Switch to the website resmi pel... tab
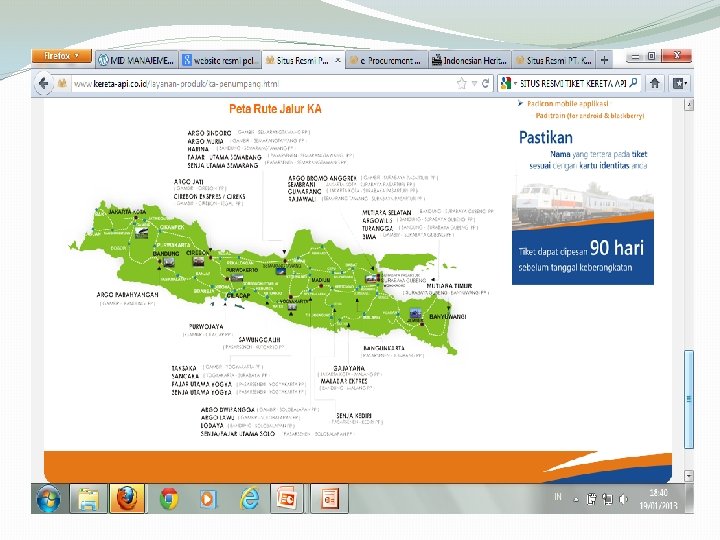Screen dimensions: 720x540 (220, 60)
